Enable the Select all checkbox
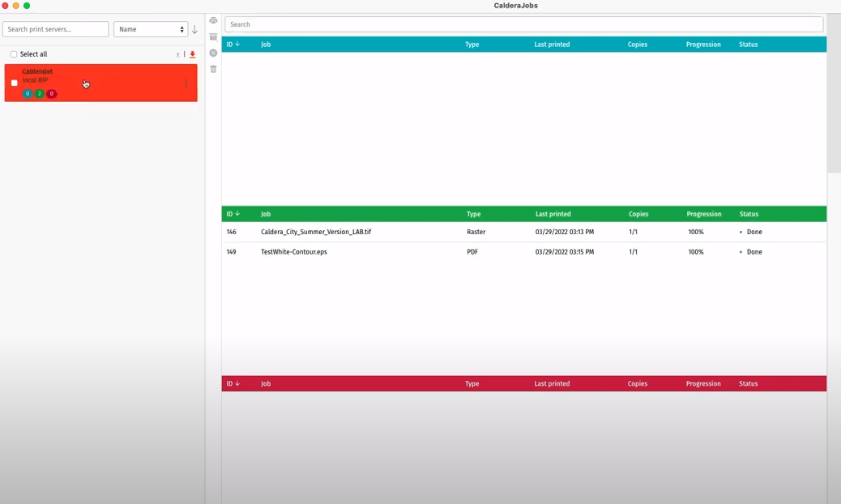Image resolution: width=841 pixels, height=504 pixels. 14,54
